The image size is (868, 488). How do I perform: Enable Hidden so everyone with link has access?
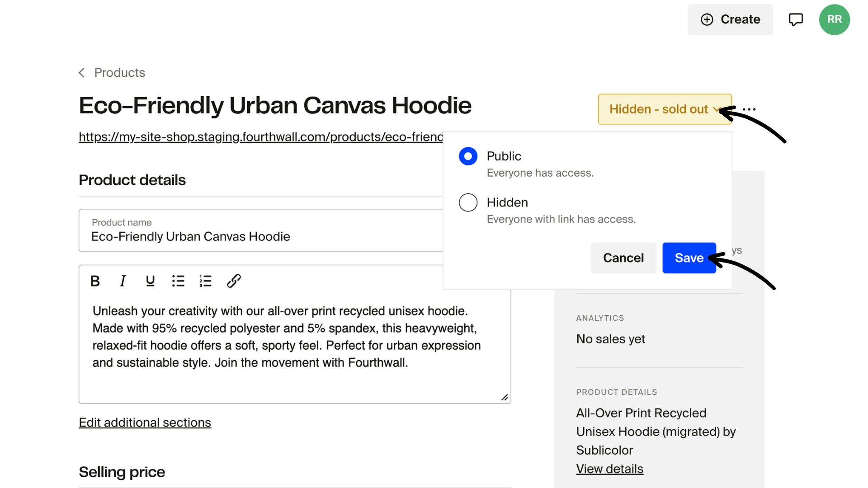tap(468, 202)
